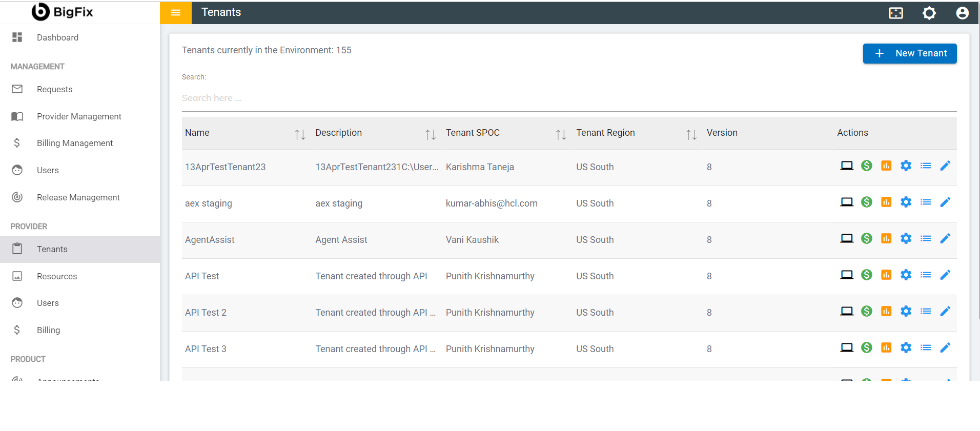Image resolution: width=980 pixels, height=431 pixels.
Task: Toggle the hamburger menu button
Action: (176, 13)
